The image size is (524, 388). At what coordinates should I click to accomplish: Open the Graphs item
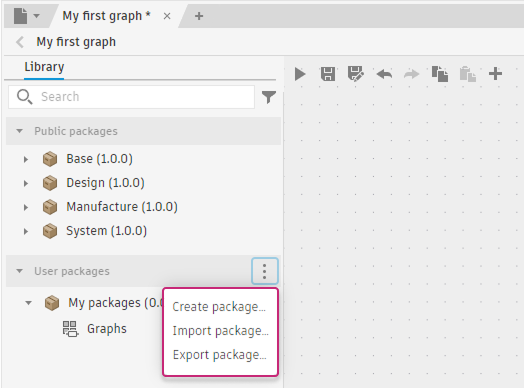[x=107, y=329]
